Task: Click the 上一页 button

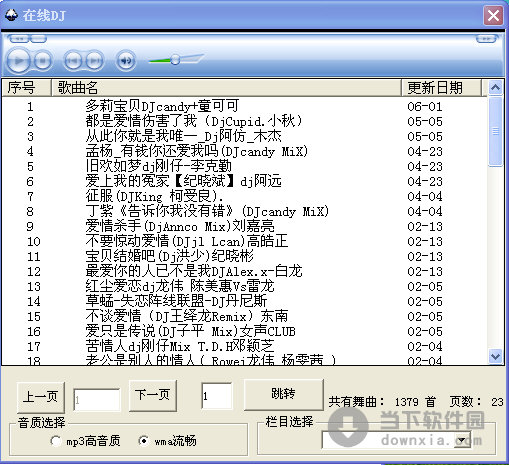Action: [x=41, y=397]
